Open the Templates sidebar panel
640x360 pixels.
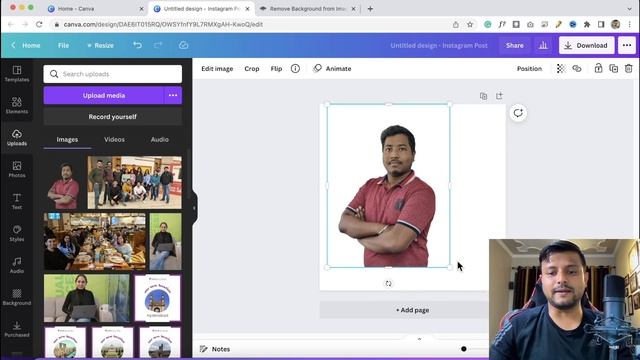pos(17,74)
